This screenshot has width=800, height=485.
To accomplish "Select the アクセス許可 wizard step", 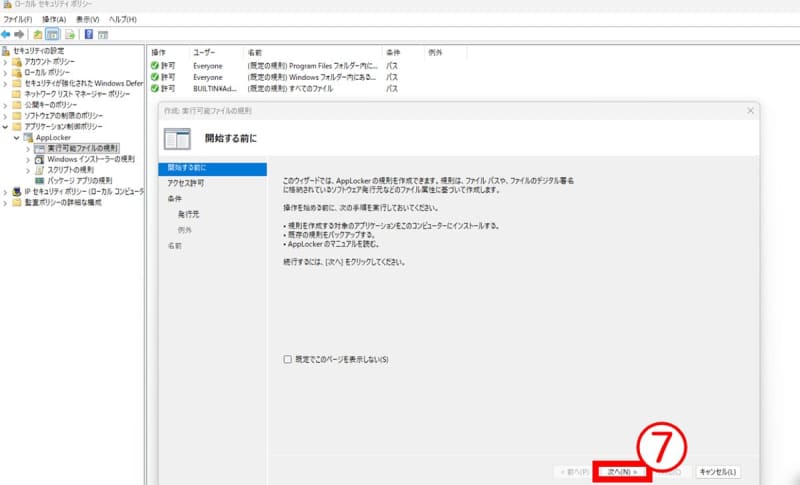I will click(x=186, y=183).
